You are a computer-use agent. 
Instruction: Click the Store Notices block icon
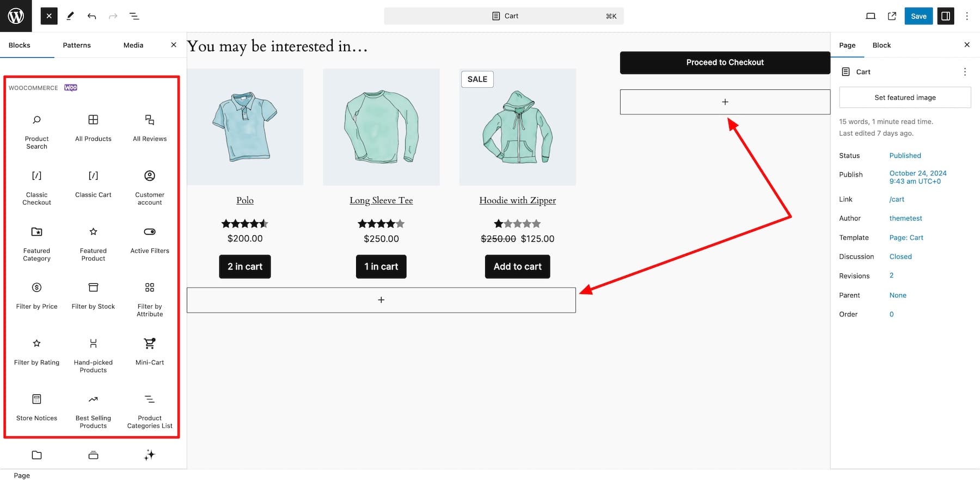(x=36, y=399)
